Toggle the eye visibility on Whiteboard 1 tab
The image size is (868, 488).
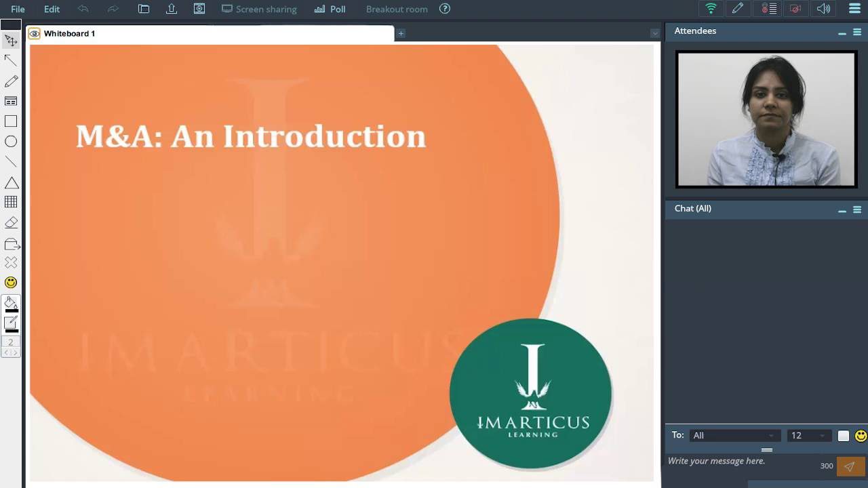[x=33, y=33]
